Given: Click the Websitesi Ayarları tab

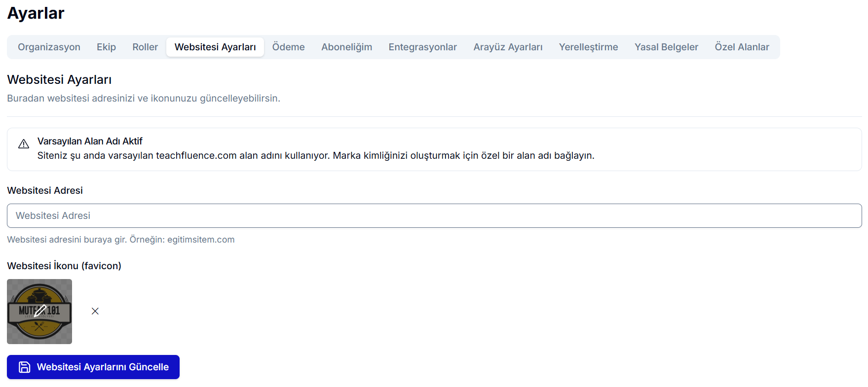Looking at the screenshot, I should tap(215, 47).
